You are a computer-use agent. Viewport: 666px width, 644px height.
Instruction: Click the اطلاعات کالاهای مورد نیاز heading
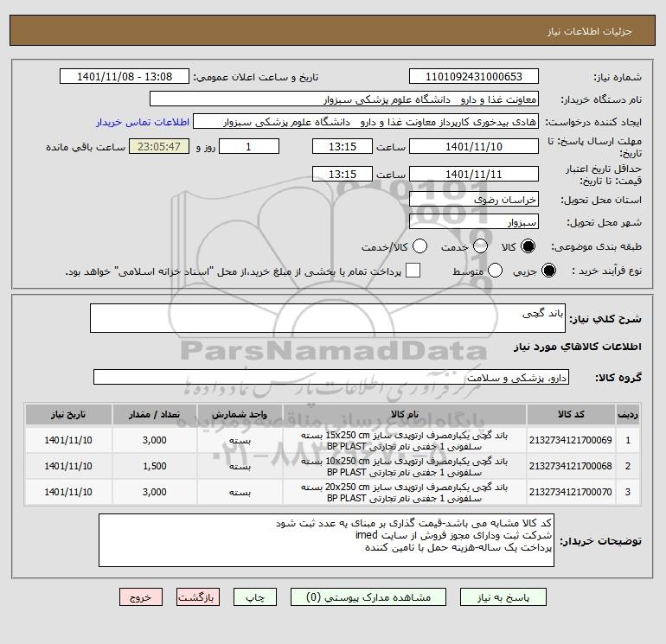[x=578, y=347]
